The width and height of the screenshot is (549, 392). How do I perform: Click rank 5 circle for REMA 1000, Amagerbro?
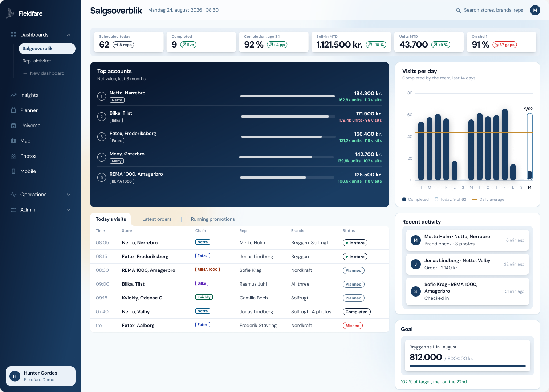tap(102, 177)
